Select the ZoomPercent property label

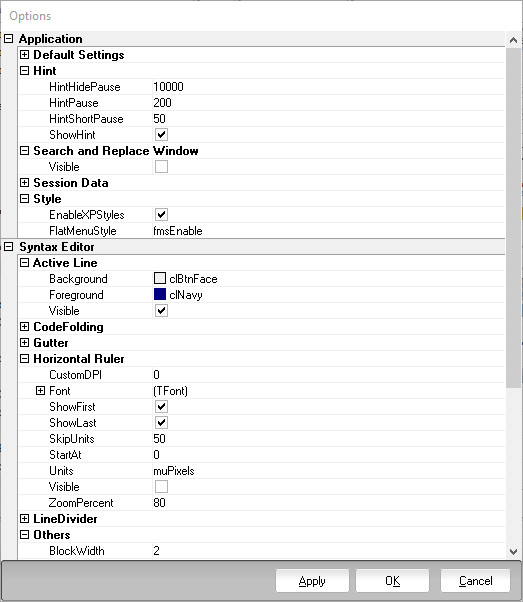click(81, 503)
